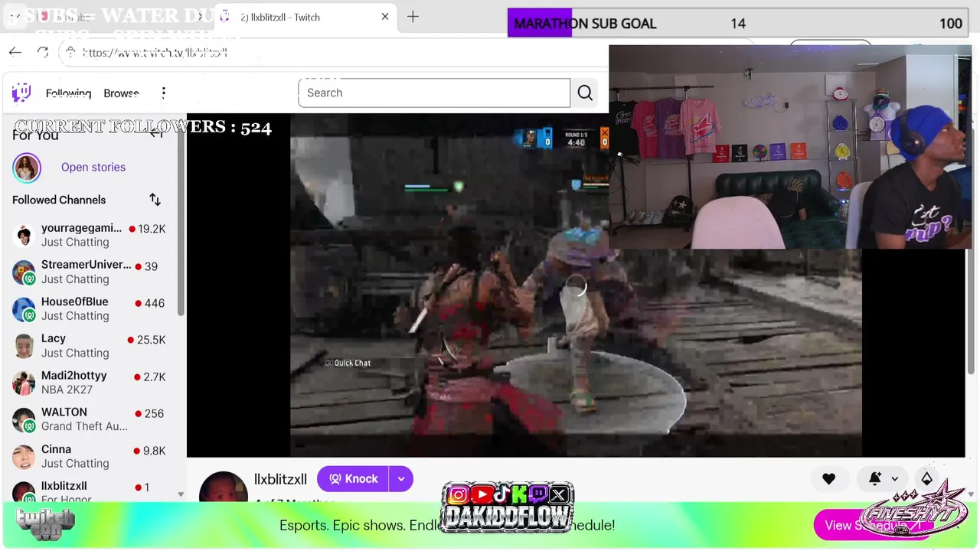Open site information icon in address bar

click(x=70, y=52)
